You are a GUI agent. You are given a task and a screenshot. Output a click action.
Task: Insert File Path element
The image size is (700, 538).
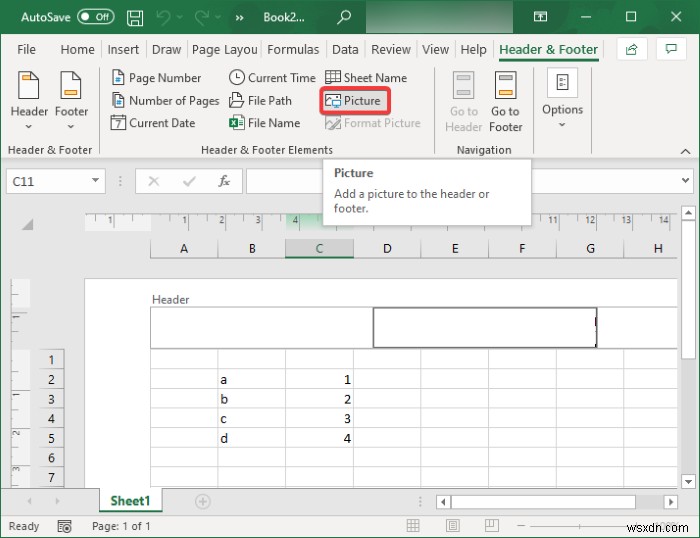coord(260,100)
